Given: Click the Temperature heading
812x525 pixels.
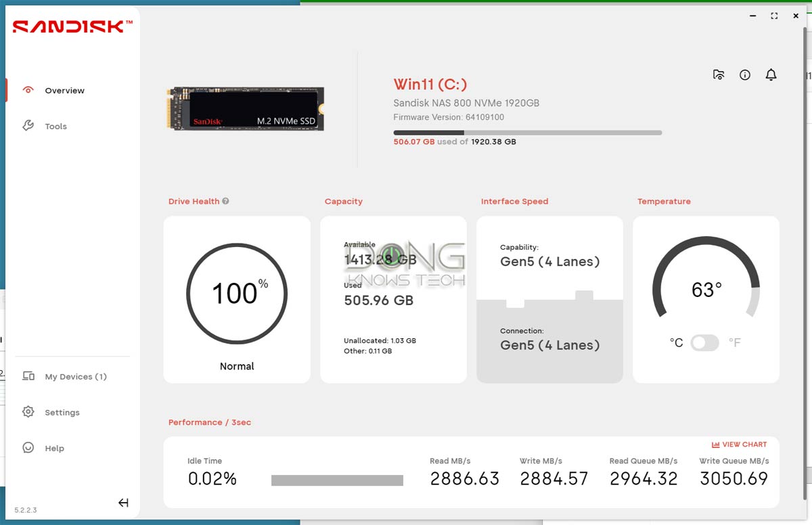Looking at the screenshot, I should pyautogui.click(x=664, y=201).
